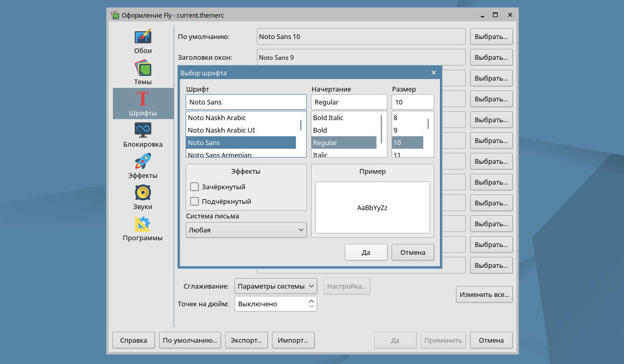Click the Шрифт name input field

(x=246, y=102)
